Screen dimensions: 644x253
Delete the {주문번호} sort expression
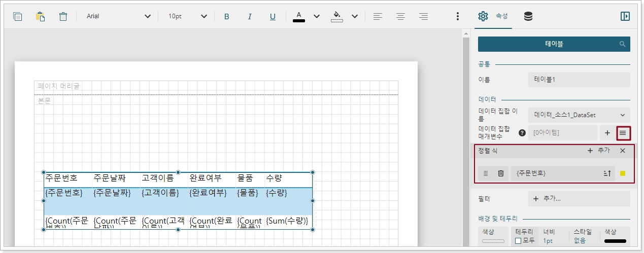pos(500,173)
